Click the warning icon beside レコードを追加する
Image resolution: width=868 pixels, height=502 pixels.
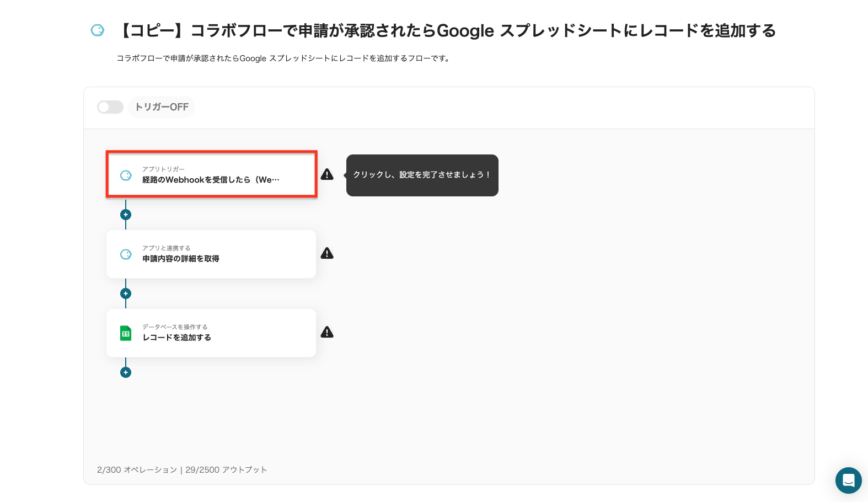tap(327, 332)
